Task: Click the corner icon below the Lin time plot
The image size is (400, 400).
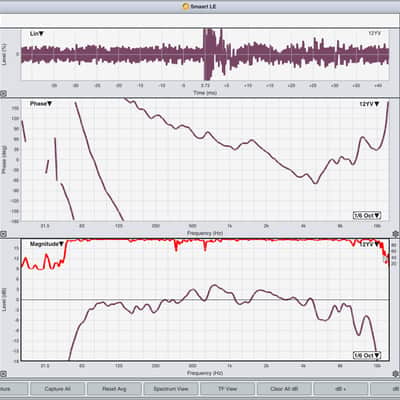Action: [x=2, y=94]
